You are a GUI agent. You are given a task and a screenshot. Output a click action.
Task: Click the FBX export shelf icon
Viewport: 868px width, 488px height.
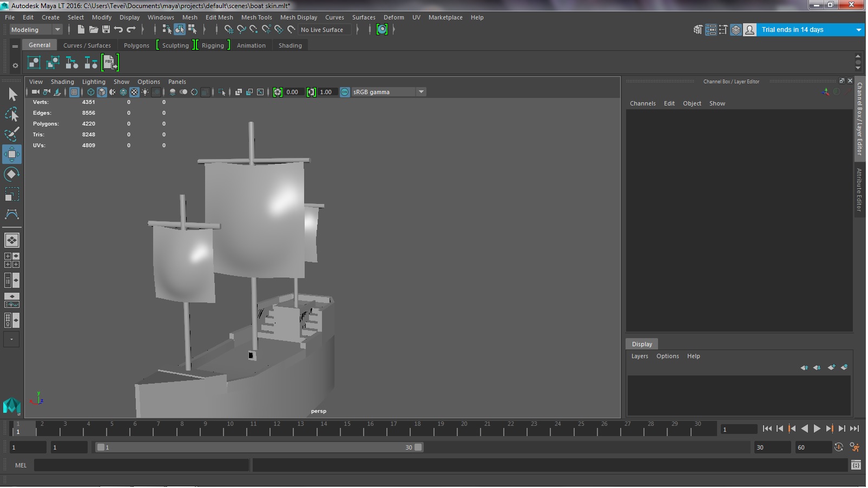pos(110,63)
